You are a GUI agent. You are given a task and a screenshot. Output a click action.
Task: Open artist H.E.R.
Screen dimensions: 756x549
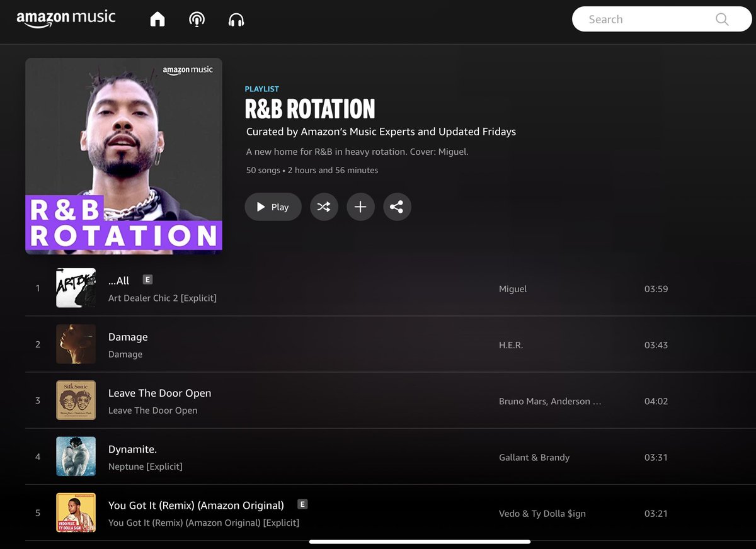511,345
